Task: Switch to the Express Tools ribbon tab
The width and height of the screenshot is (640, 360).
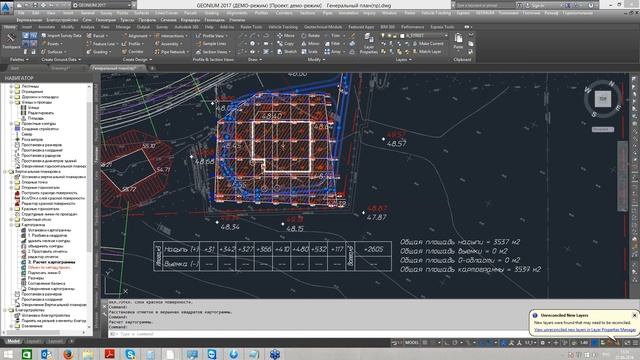Action: (442, 27)
